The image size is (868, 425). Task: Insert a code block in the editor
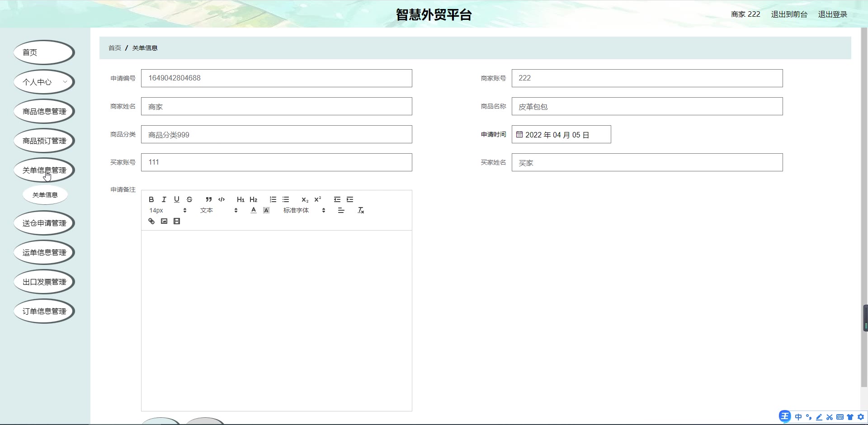click(222, 199)
